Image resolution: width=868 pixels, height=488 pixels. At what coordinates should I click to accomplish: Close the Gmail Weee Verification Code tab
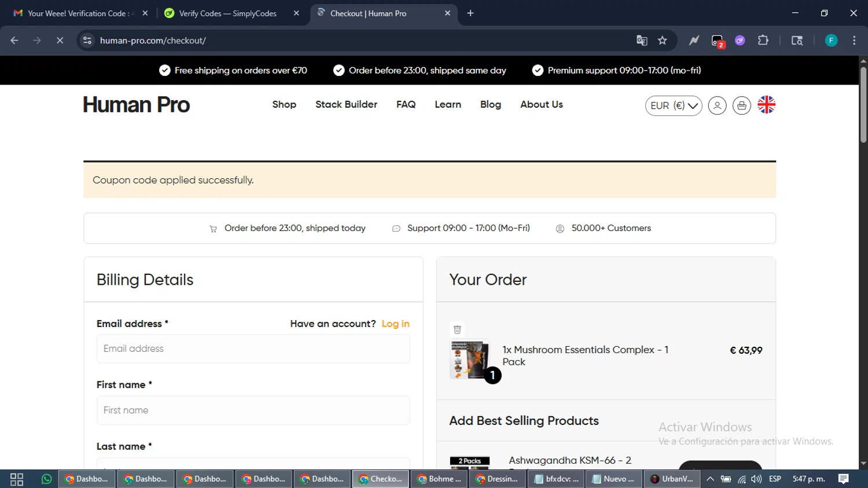(x=145, y=13)
